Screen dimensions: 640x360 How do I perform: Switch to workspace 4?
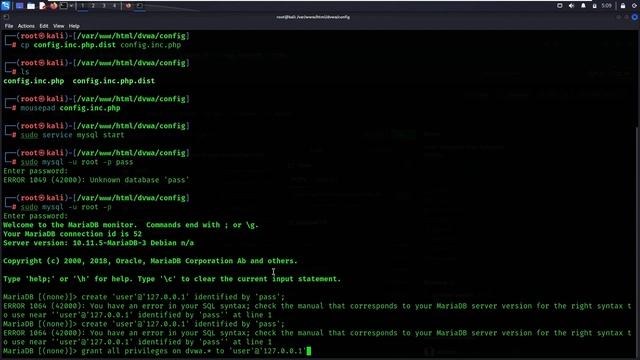point(114,6)
